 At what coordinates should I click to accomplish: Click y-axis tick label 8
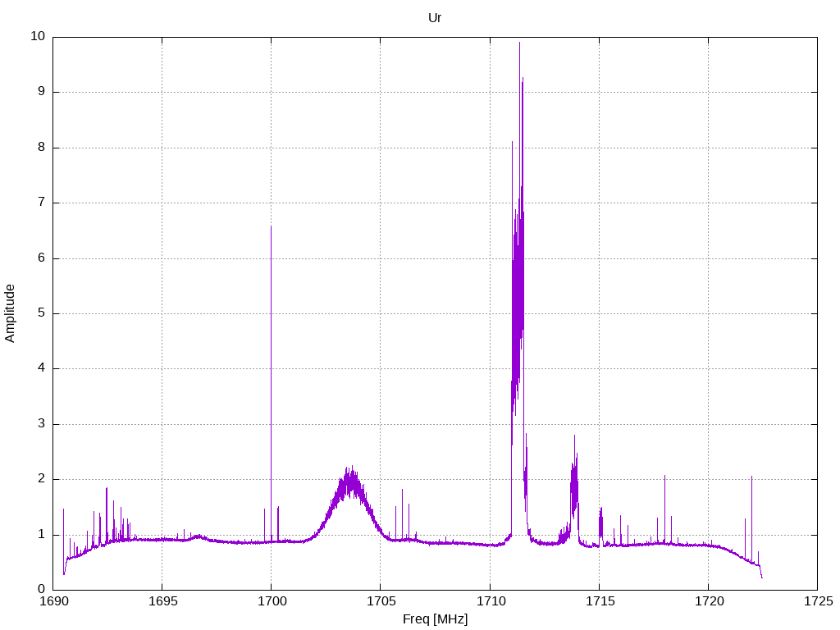point(41,148)
